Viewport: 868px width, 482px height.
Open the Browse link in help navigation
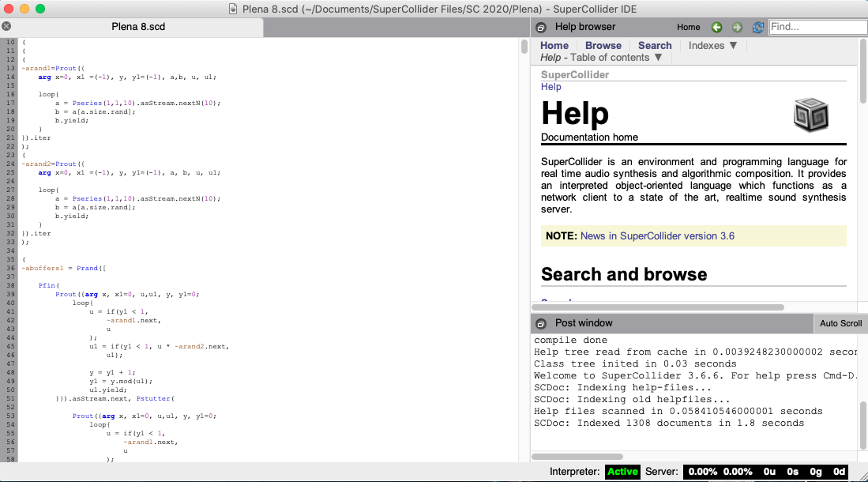[603, 45]
